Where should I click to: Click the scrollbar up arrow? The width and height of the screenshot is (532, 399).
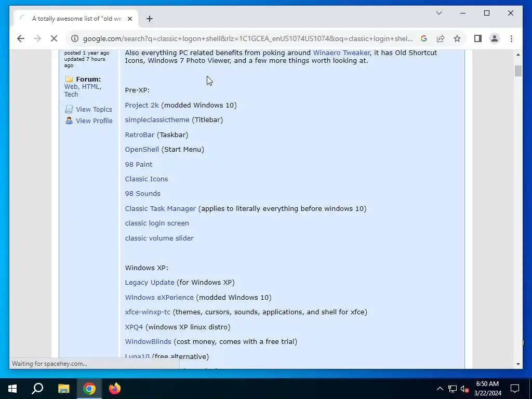[x=518, y=54]
